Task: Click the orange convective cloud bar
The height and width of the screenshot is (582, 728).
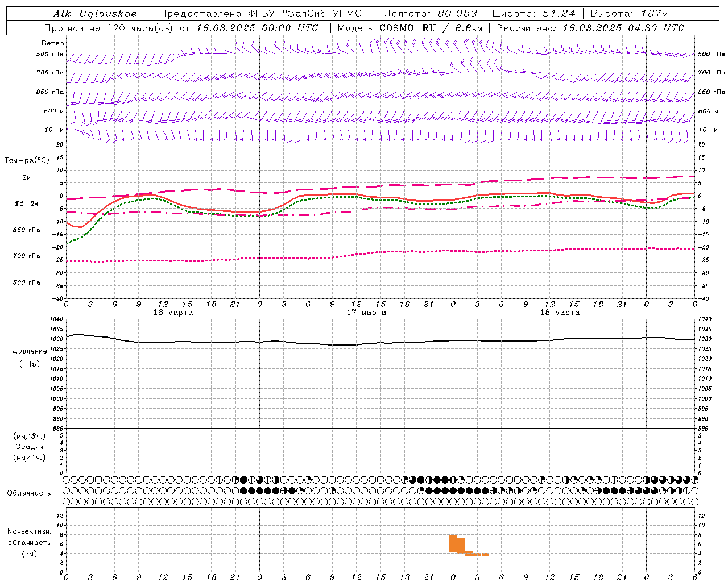Action: pyautogui.click(x=461, y=546)
